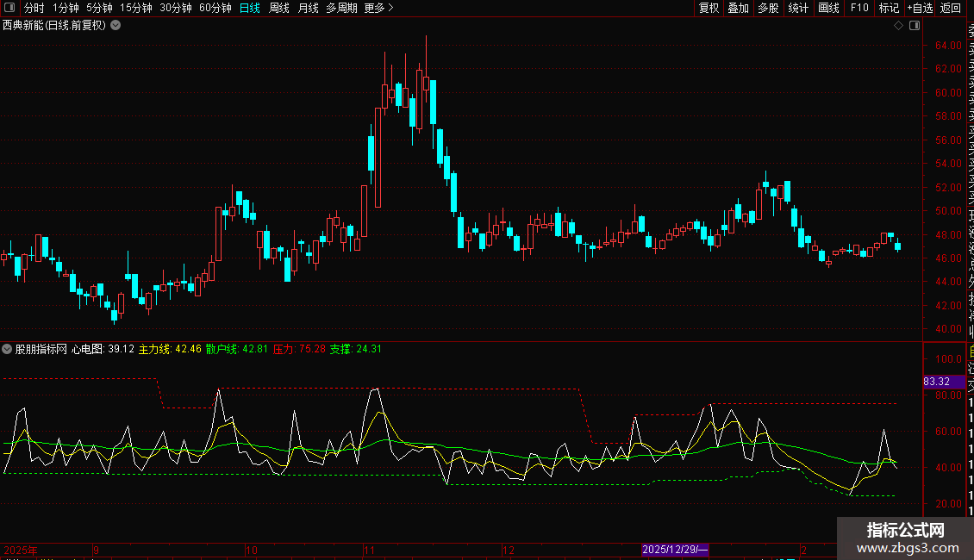Click the 西典新能(日线.前复权) chart title
The image size is (974, 560).
point(54,26)
